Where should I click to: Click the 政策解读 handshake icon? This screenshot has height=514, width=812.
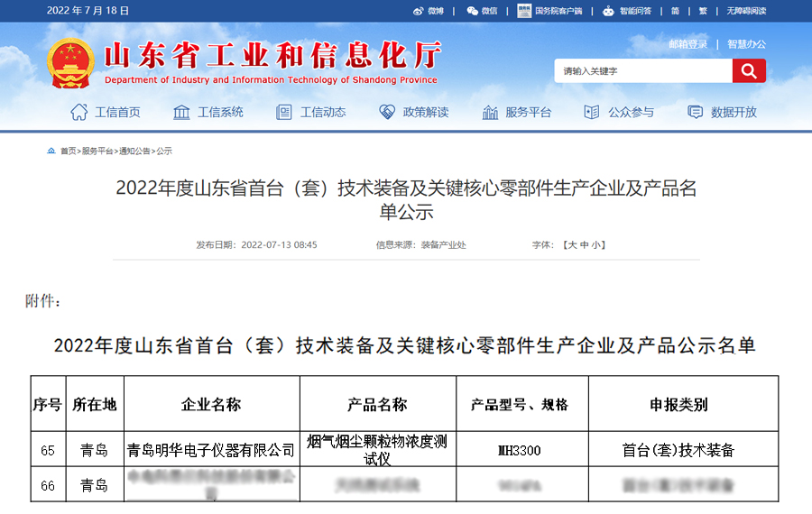(387, 112)
